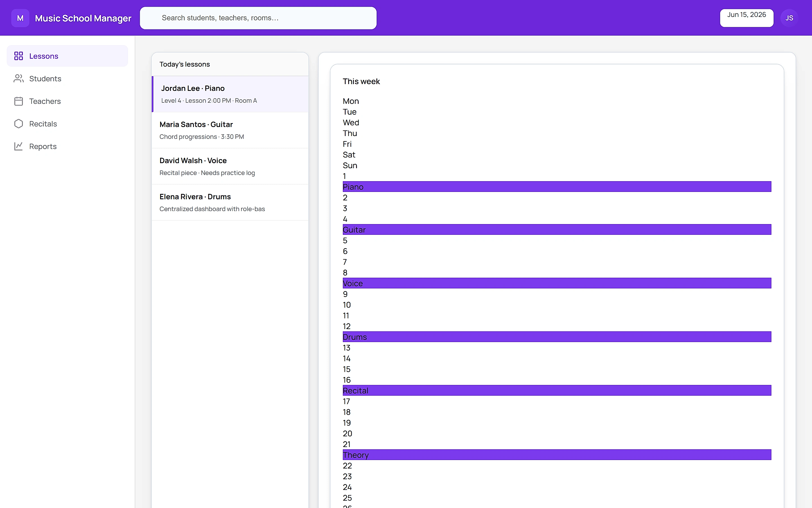Click the Mon weekday label
Screen dimensions: 812x508
click(351, 101)
